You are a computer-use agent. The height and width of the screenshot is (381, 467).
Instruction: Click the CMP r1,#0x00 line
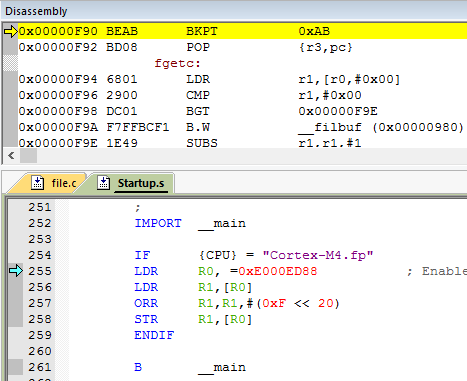tap(190, 95)
